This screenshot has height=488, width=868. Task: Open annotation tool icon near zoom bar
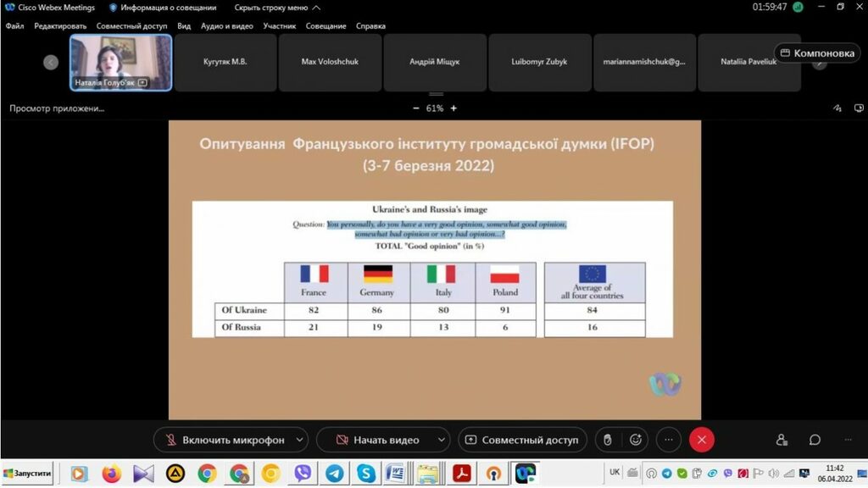click(x=837, y=108)
